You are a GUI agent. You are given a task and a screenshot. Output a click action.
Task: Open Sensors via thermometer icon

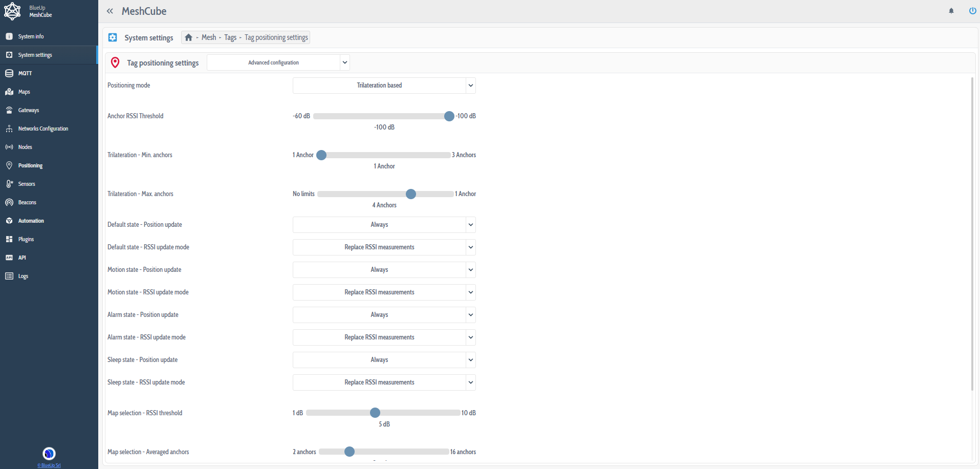pyautogui.click(x=9, y=184)
